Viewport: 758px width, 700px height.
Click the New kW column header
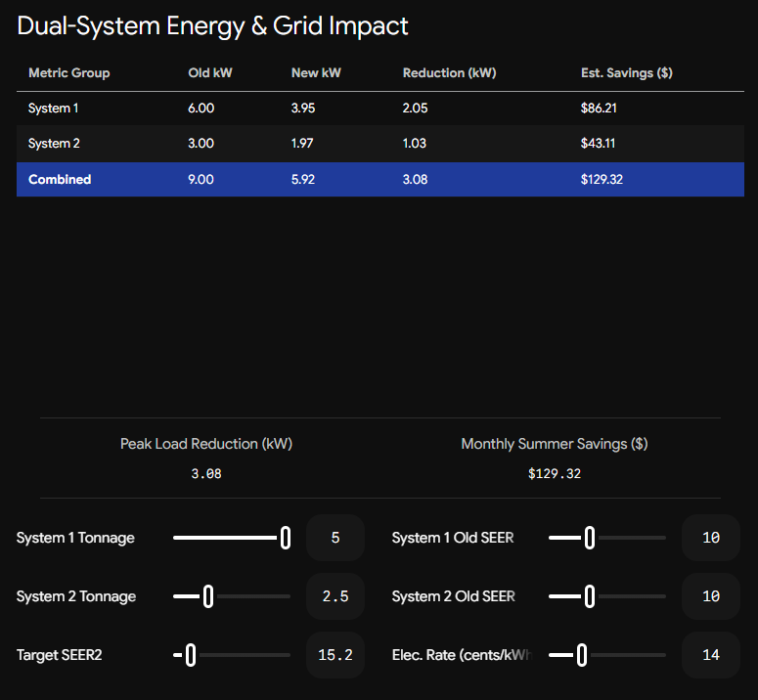(316, 73)
